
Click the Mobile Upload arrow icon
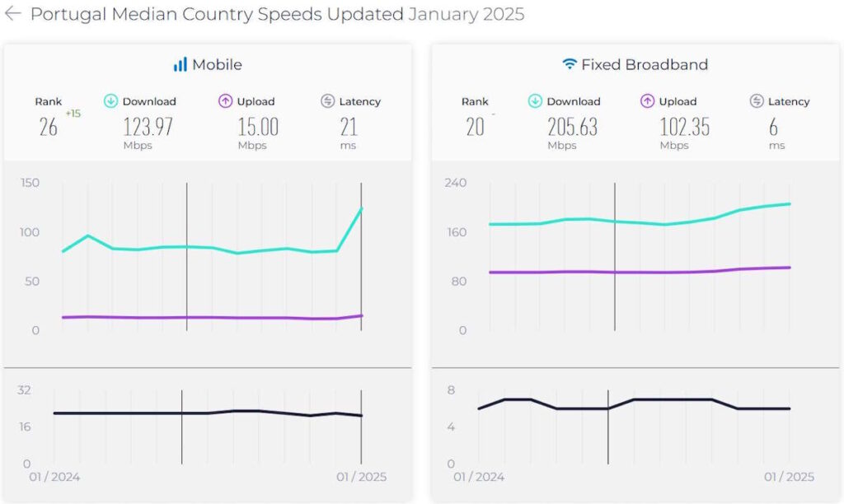point(225,101)
